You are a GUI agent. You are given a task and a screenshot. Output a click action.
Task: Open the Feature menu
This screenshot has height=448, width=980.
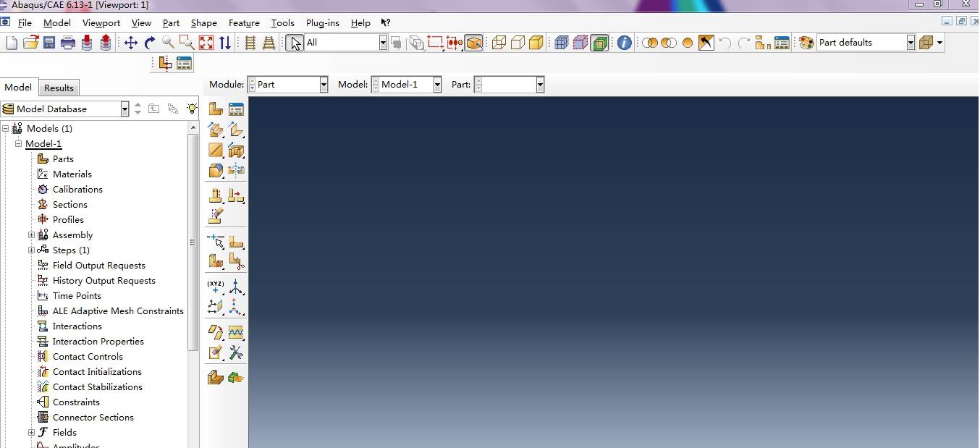tap(244, 23)
